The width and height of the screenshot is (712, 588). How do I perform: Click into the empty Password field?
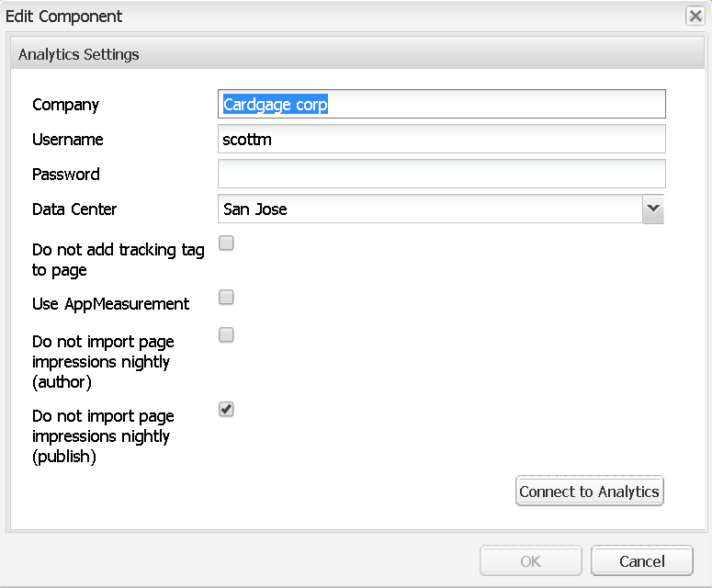pos(441,174)
